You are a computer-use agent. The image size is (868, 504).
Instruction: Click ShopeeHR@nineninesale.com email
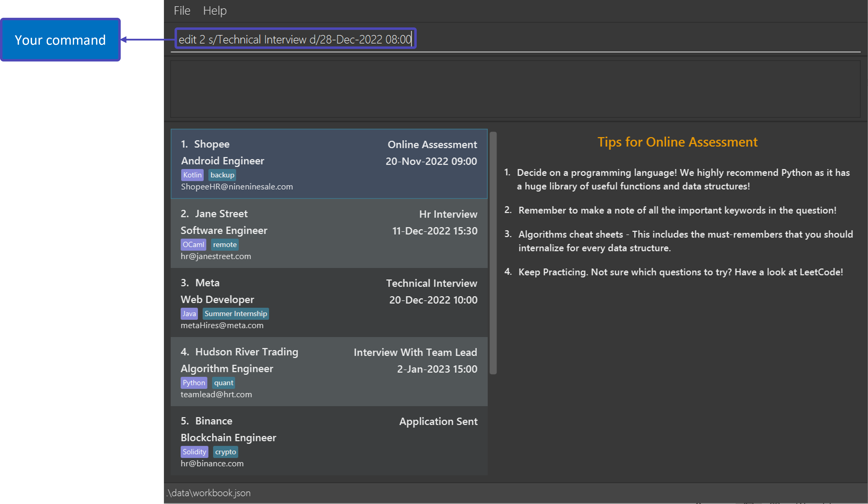pos(237,187)
